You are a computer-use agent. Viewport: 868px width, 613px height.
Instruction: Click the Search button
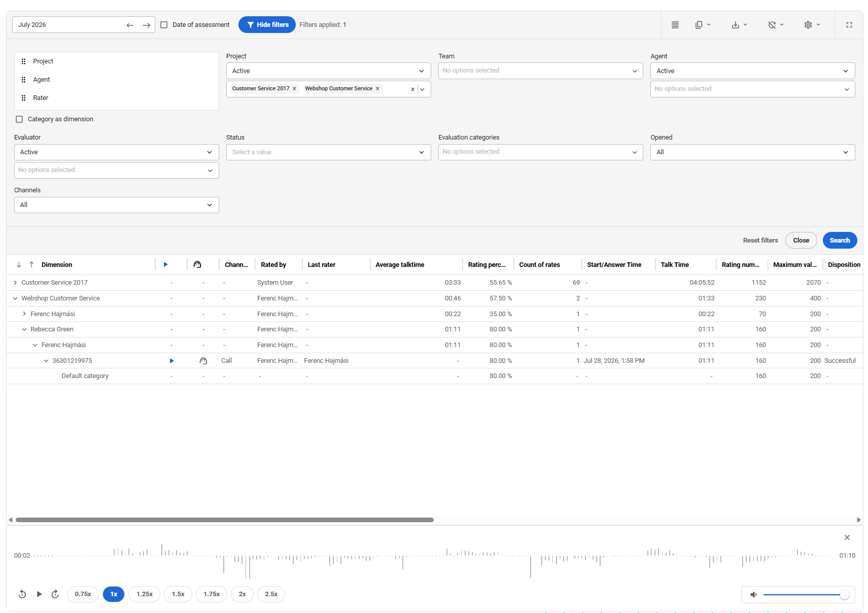pos(840,241)
